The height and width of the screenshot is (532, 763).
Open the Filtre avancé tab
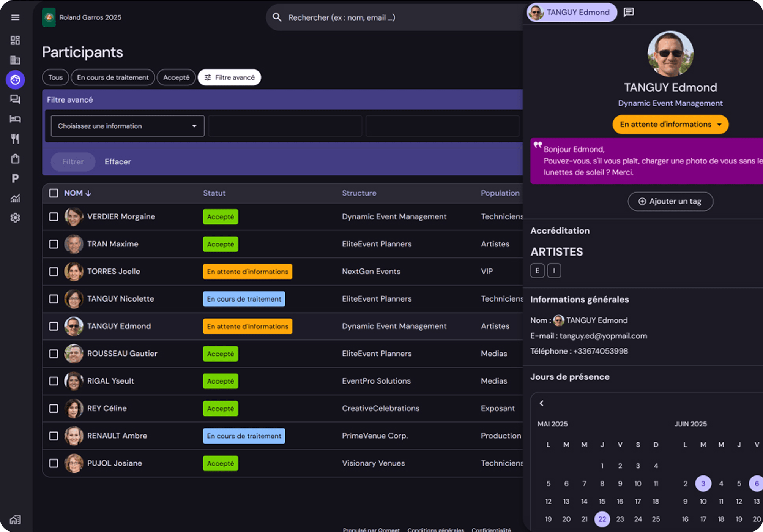pos(229,77)
